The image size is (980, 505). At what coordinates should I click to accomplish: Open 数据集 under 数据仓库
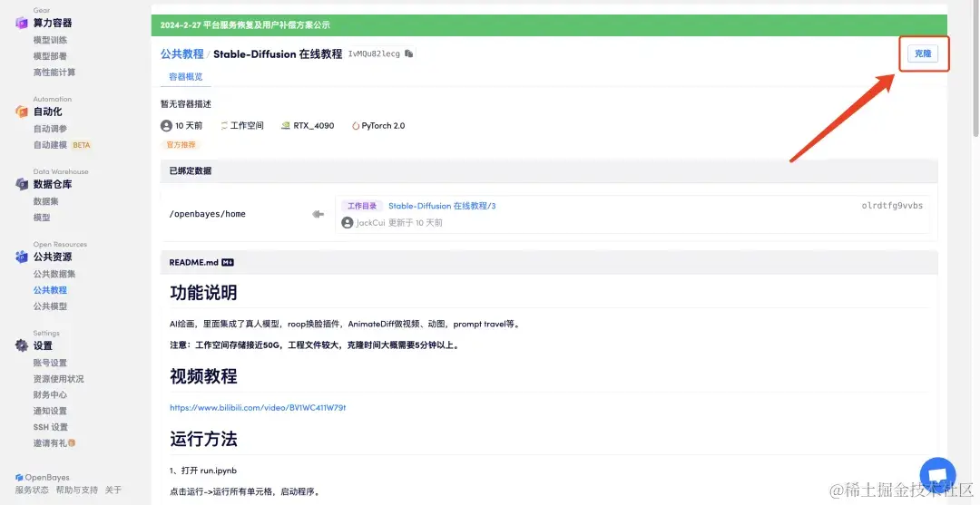[x=45, y=201]
